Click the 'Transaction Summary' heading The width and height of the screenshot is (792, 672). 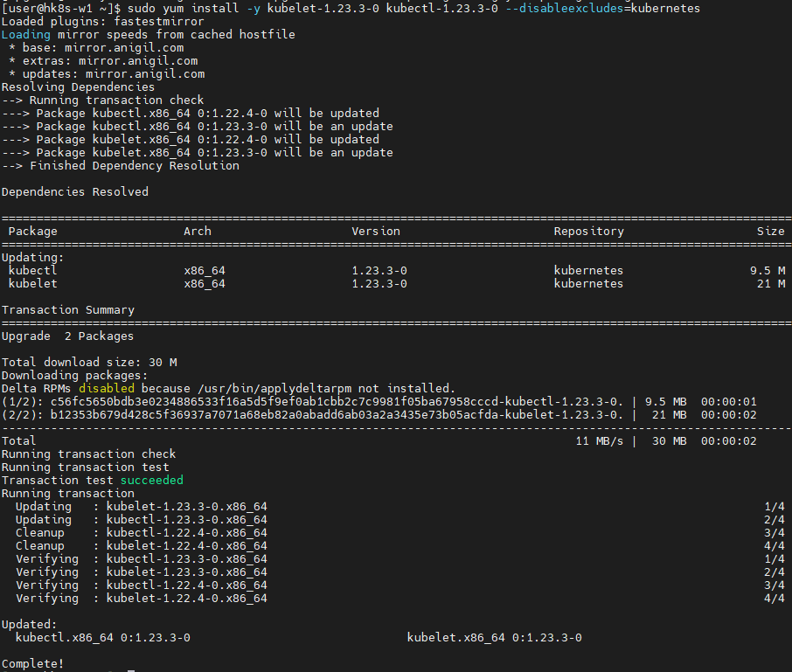pos(68,310)
